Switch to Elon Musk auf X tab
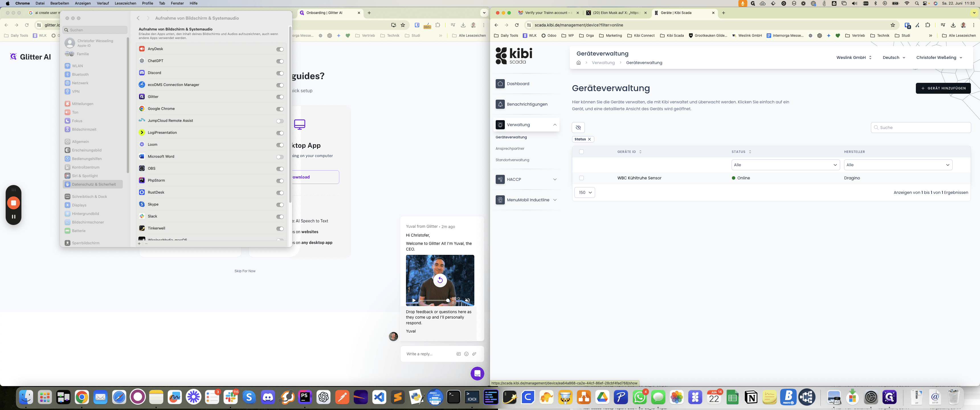980x410 pixels. coord(616,13)
